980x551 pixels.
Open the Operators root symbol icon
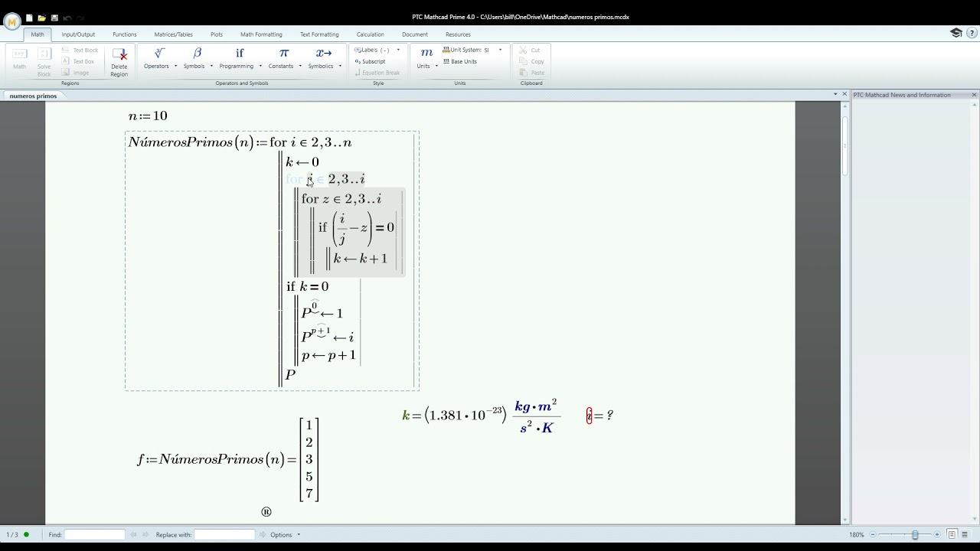(159, 53)
